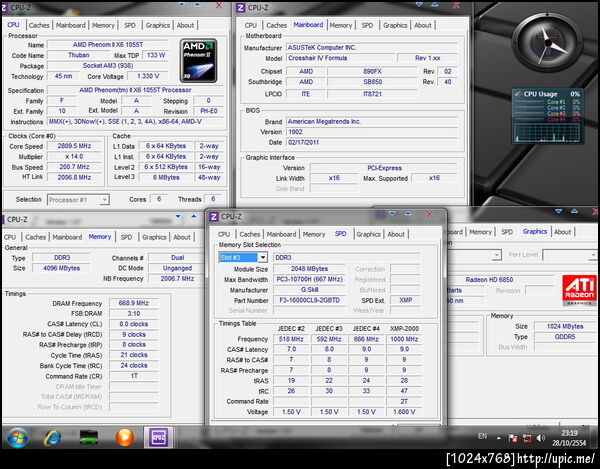Click the Z icon in SPD window title bar
This screenshot has width=600, height=469.
tap(214, 217)
